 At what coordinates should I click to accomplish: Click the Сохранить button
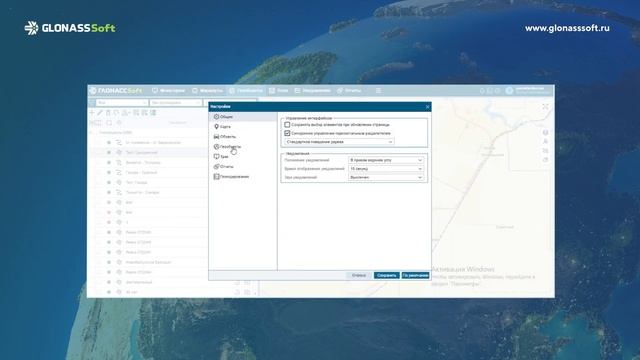pos(387,276)
